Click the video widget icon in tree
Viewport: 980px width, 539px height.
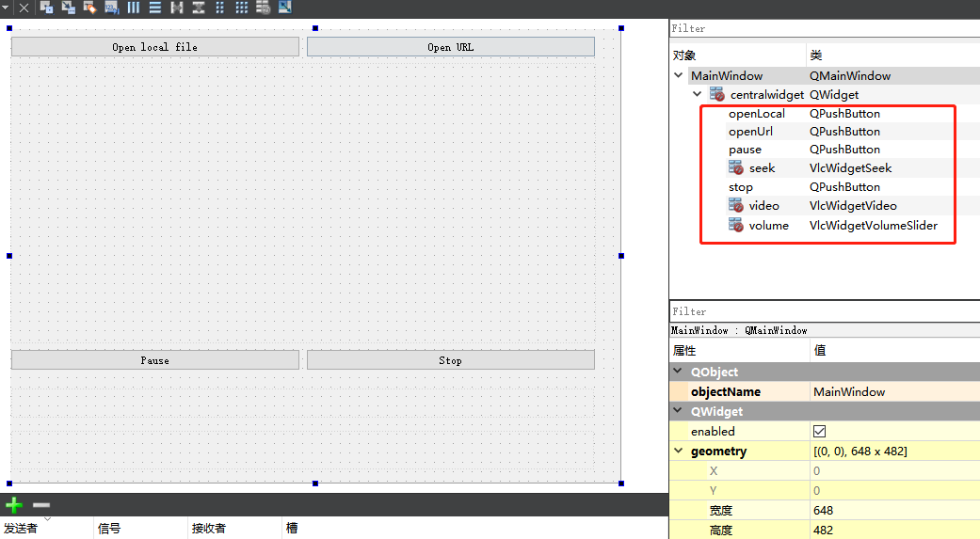coord(736,205)
